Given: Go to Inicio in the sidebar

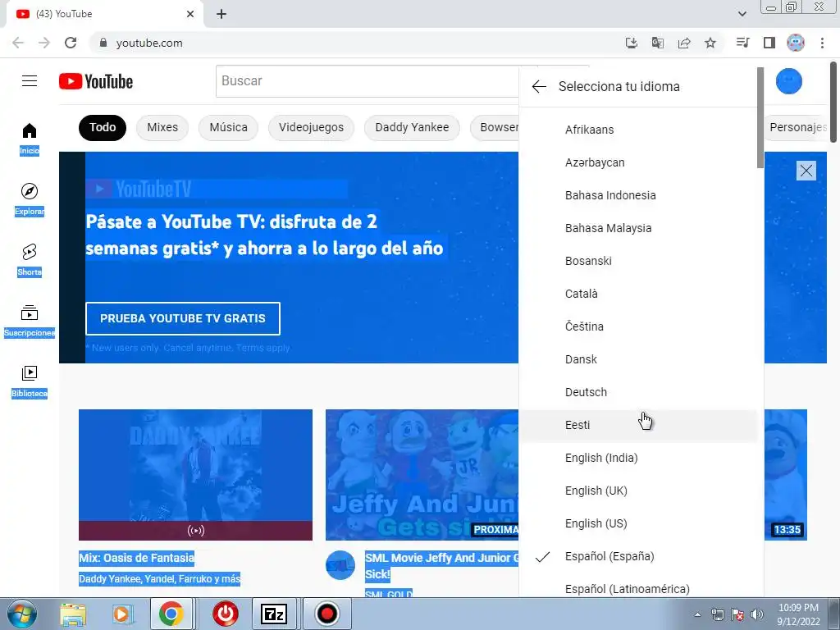Looking at the screenshot, I should coord(30,138).
